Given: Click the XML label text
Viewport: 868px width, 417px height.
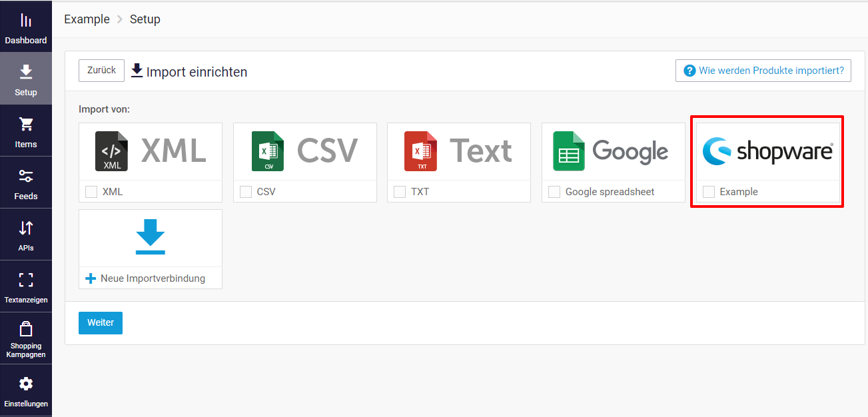Looking at the screenshot, I should [x=113, y=192].
